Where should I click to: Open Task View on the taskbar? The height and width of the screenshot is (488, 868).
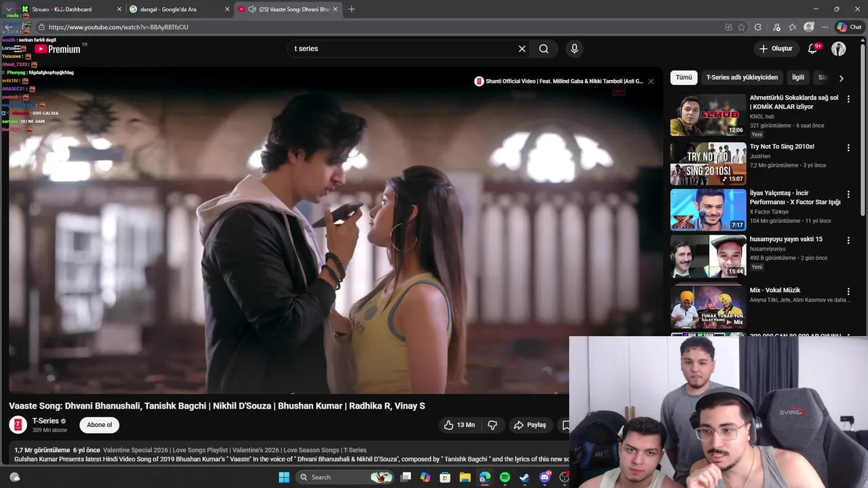click(x=406, y=477)
